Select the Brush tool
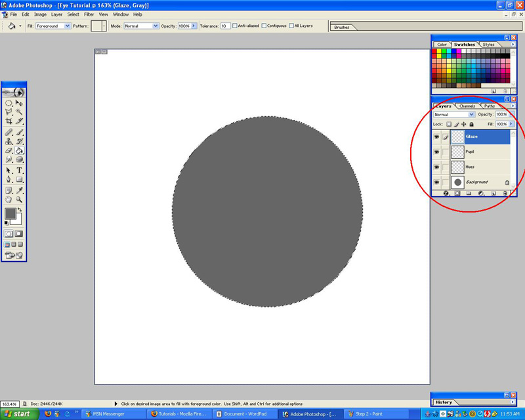The height and width of the screenshot is (420, 525). pos(20,133)
